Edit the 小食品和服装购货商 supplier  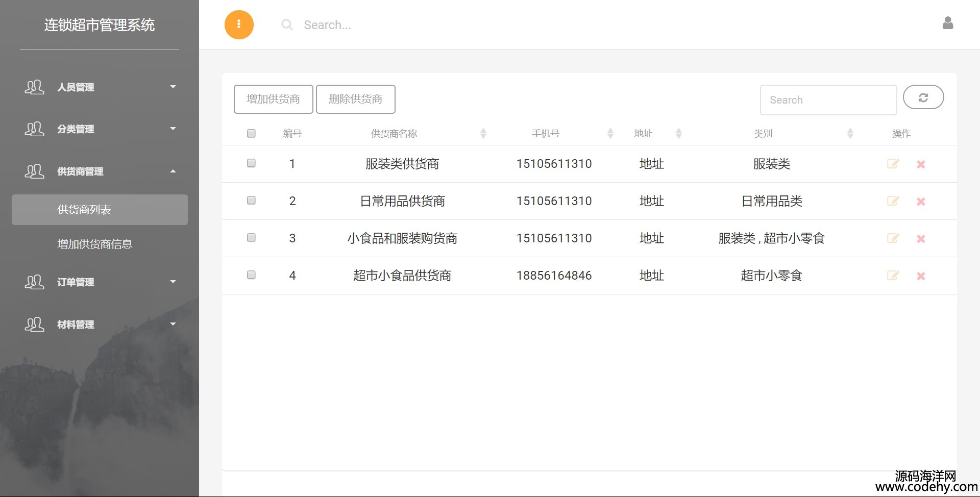click(x=893, y=238)
